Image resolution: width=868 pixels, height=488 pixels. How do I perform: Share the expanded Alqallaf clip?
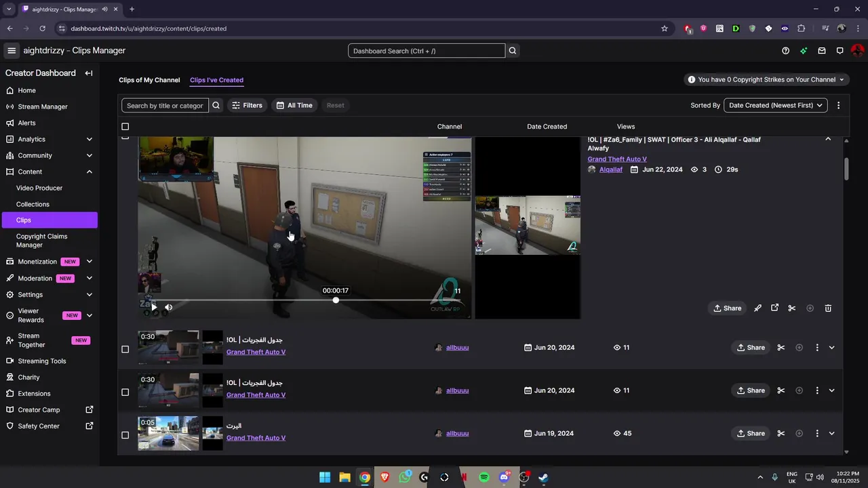pyautogui.click(x=727, y=308)
